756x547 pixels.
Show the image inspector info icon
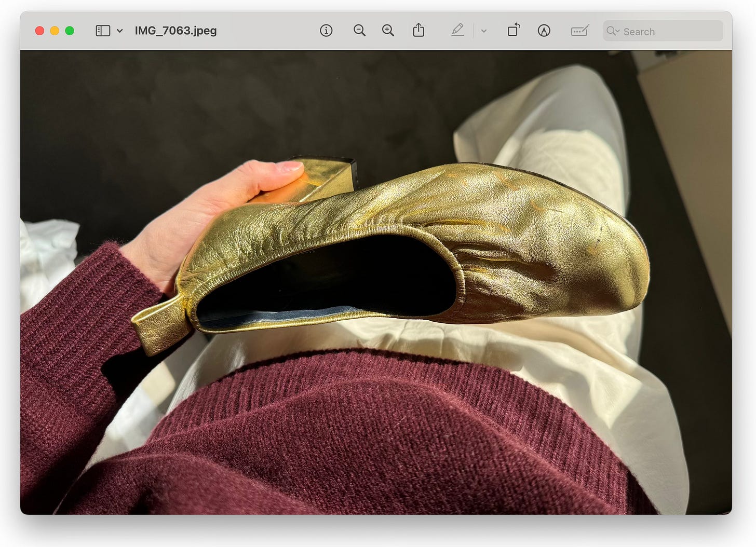click(x=326, y=31)
